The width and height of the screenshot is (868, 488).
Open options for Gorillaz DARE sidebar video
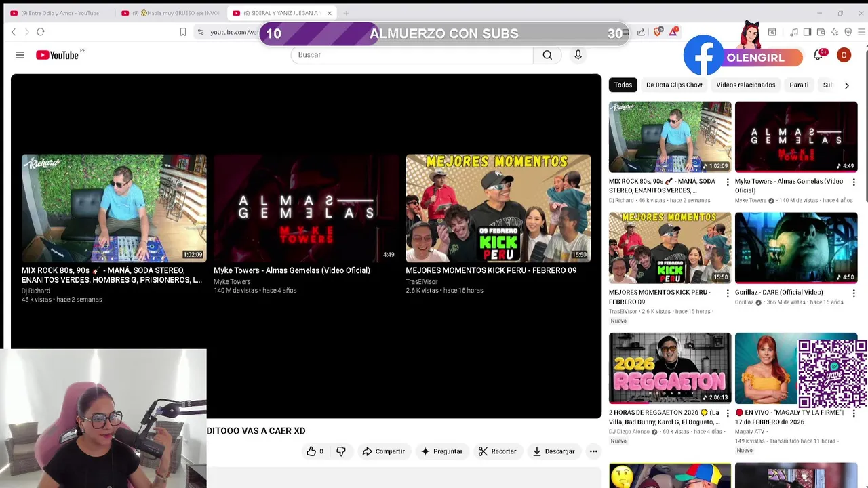click(x=854, y=293)
